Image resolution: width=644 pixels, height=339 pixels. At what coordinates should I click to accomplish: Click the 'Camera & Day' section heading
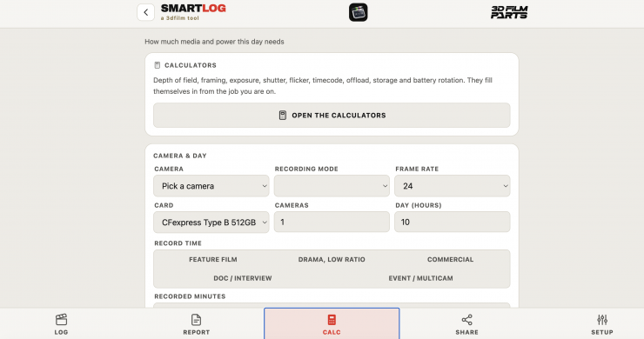(x=180, y=156)
